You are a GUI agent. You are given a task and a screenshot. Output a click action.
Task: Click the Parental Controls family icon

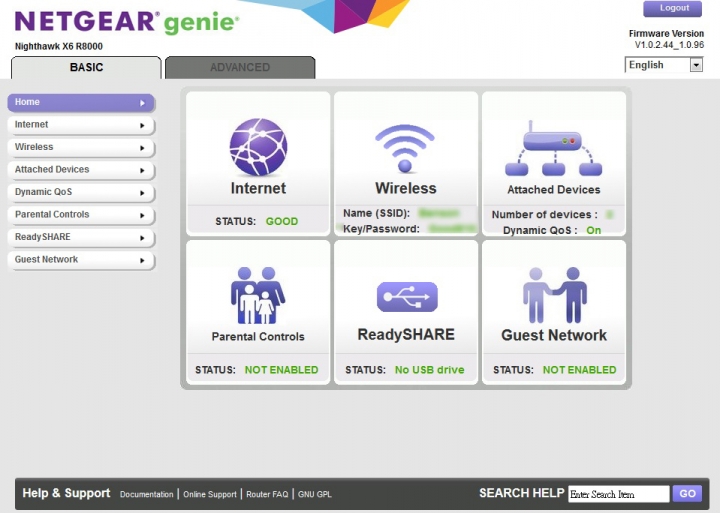pos(258,295)
